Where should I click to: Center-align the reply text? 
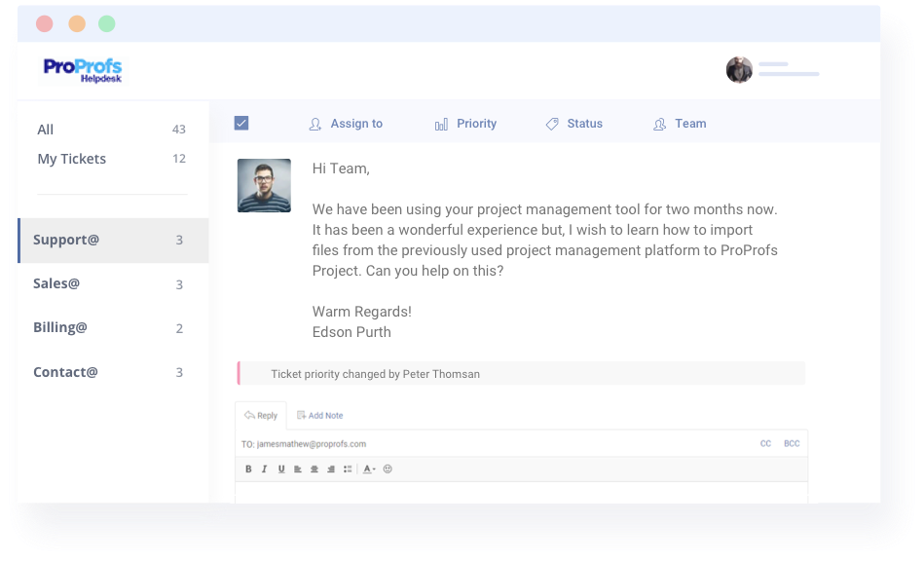(x=314, y=469)
